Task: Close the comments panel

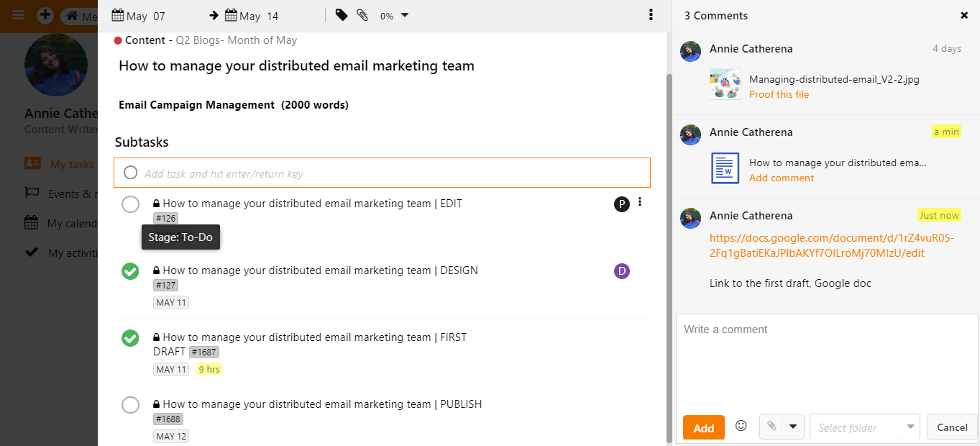Action: click(x=964, y=15)
